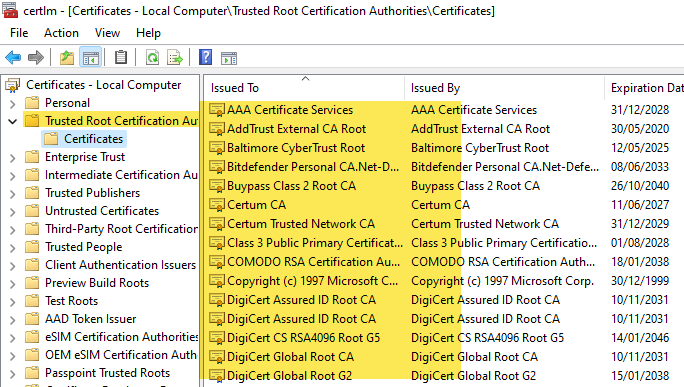This screenshot has height=387, width=684.
Task: Click the Trusted Publishers folder icon
Action: tap(32, 193)
